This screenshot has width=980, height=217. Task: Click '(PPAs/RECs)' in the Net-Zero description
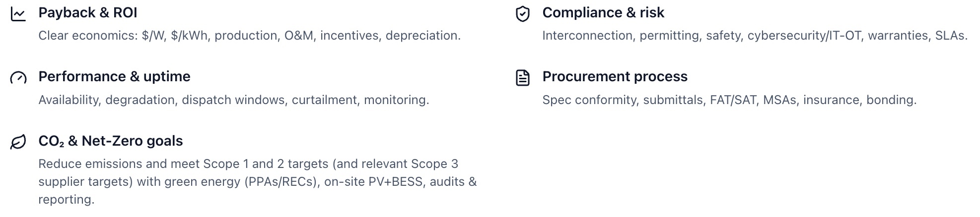(280, 182)
